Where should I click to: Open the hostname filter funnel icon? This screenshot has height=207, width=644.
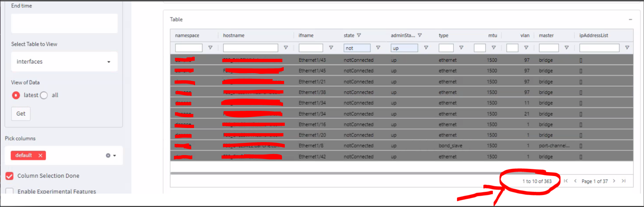click(x=285, y=48)
